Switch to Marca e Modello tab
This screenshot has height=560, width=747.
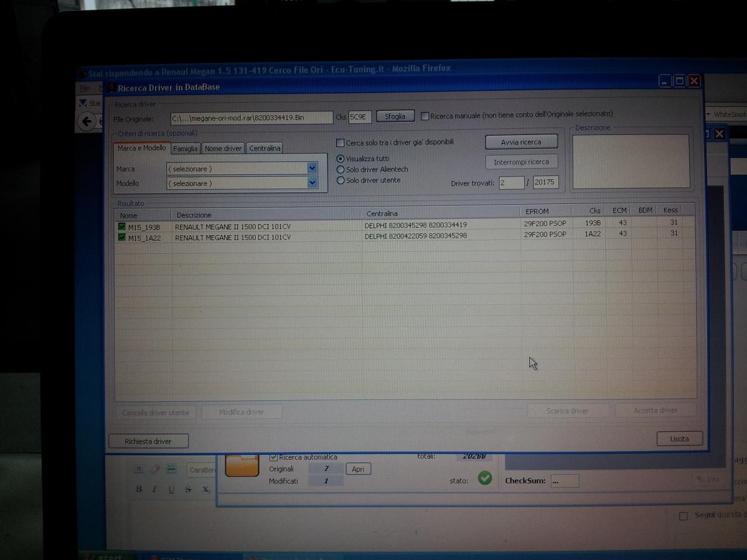click(142, 148)
